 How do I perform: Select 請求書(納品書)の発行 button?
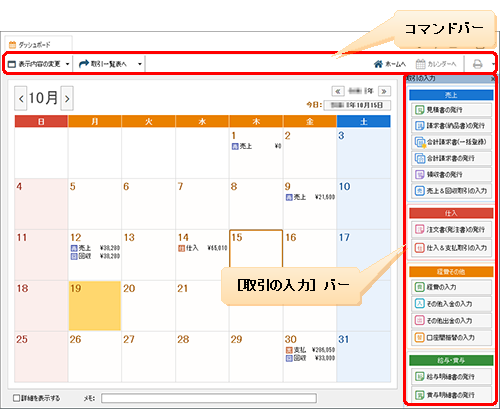tap(451, 126)
